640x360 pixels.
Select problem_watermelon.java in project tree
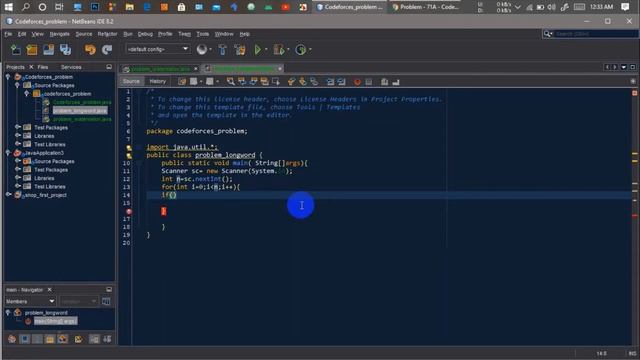click(x=82, y=119)
